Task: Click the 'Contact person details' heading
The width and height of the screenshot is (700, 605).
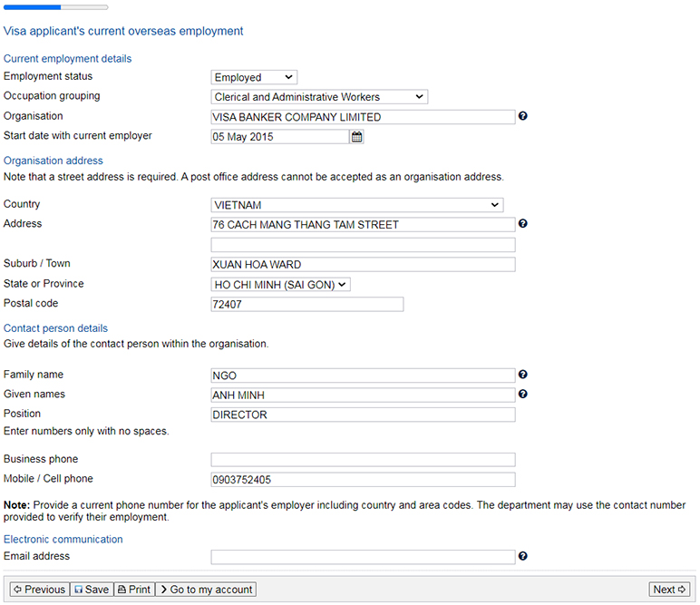Action: pyautogui.click(x=56, y=328)
